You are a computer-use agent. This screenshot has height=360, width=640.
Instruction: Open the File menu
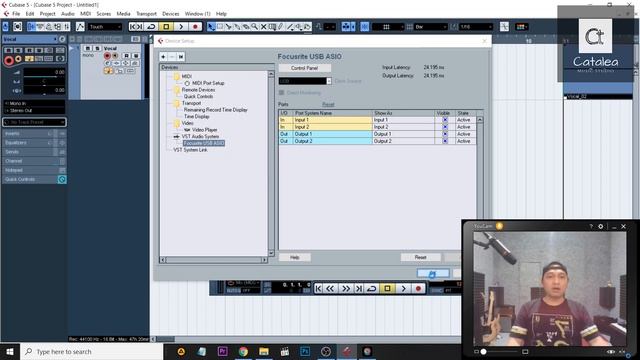point(16,14)
